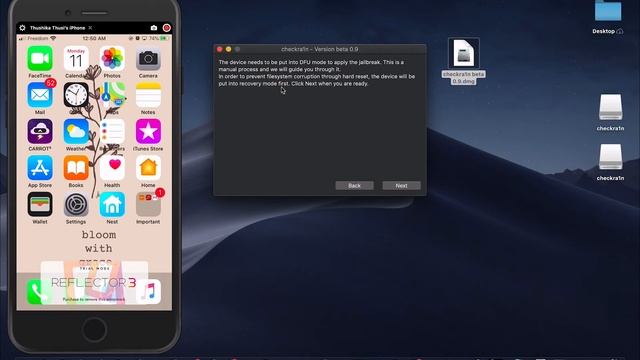Open Mail app with 52 badge

tap(40, 95)
